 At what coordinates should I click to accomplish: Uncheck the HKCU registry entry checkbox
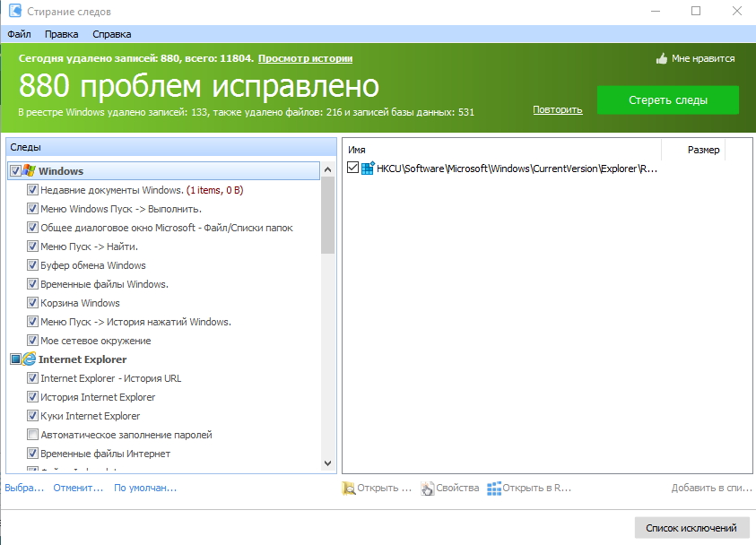(x=353, y=168)
